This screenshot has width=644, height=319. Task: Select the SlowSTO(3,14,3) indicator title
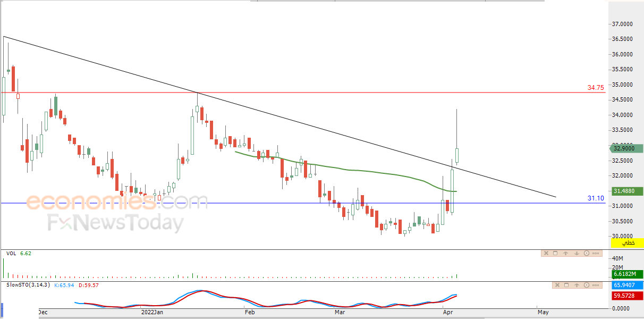tap(28, 285)
